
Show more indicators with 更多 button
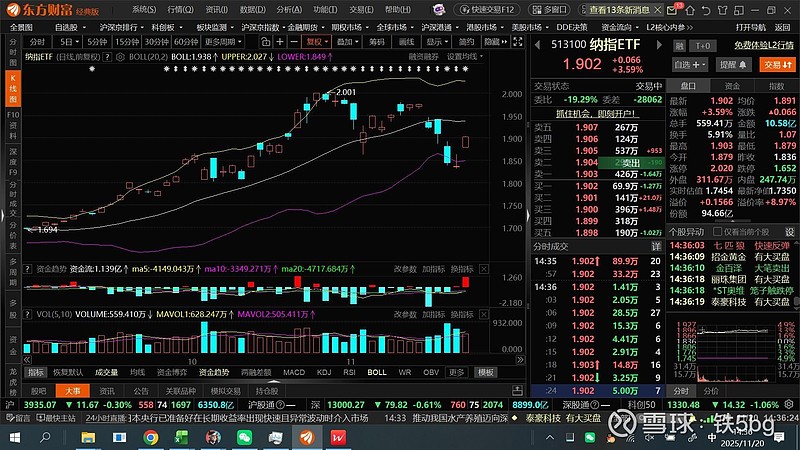(x=456, y=372)
